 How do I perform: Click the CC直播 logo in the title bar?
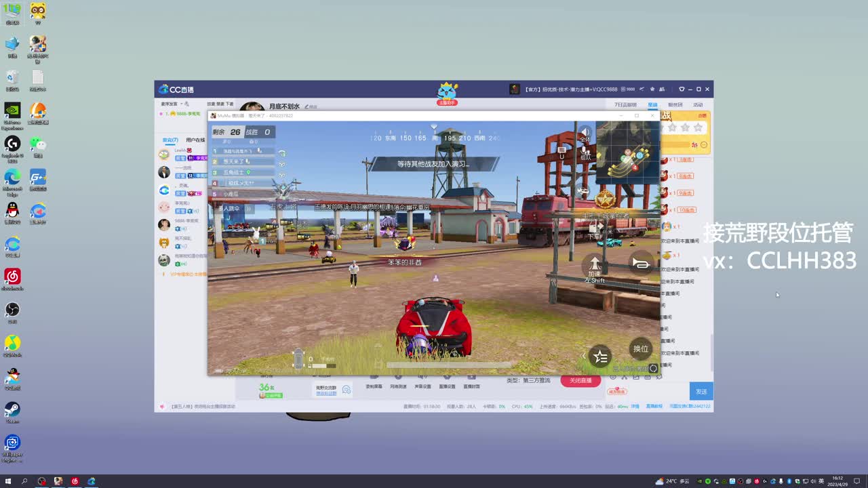click(176, 89)
